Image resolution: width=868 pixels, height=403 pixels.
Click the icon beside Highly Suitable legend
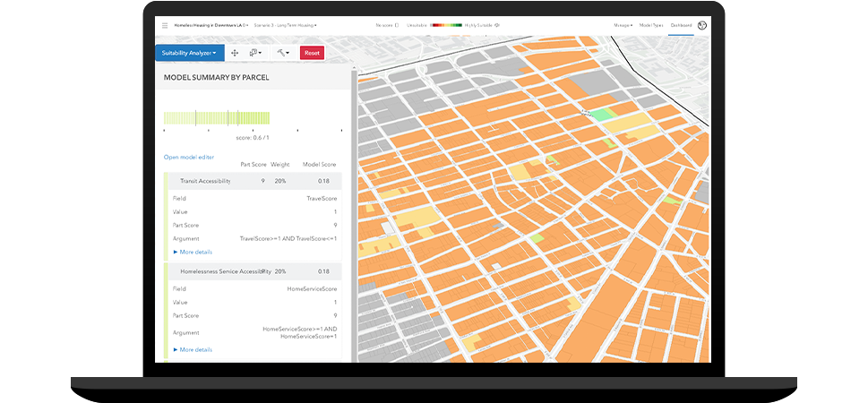[x=496, y=25]
